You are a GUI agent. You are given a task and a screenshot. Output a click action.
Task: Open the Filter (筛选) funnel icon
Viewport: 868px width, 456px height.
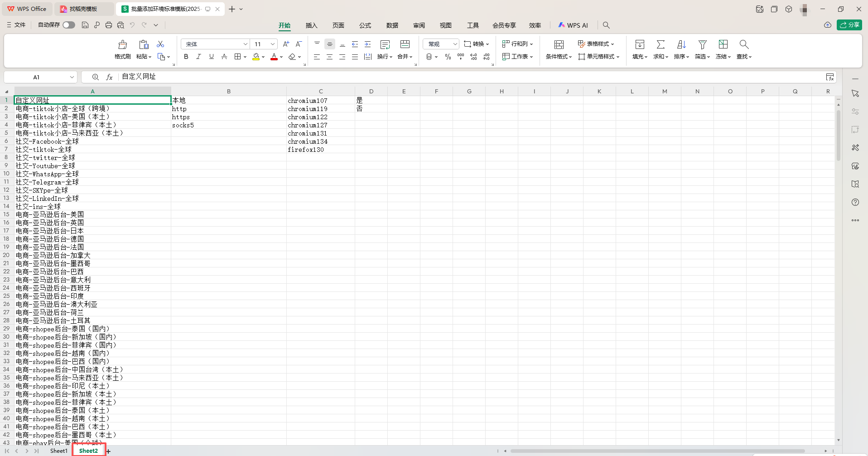click(702, 44)
